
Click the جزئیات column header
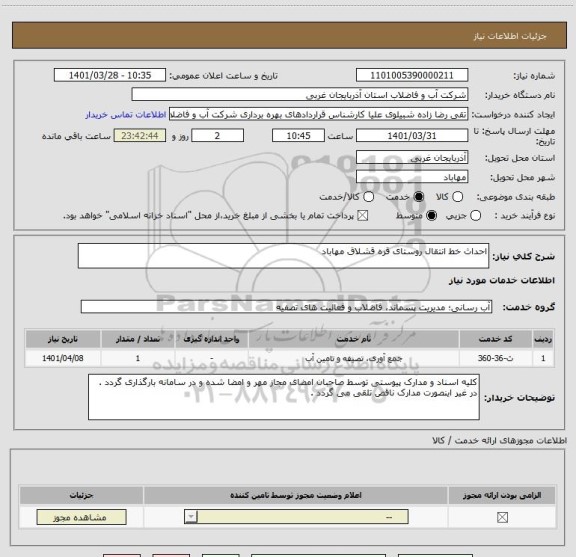[81, 495]
